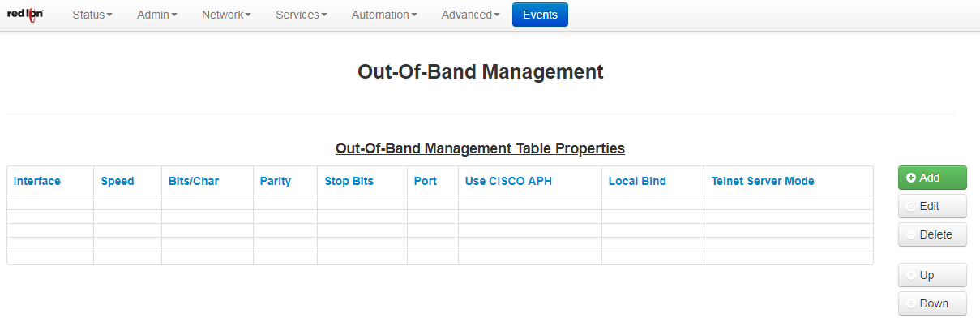Click the Local Bind column header

click(x=637, y=181)
